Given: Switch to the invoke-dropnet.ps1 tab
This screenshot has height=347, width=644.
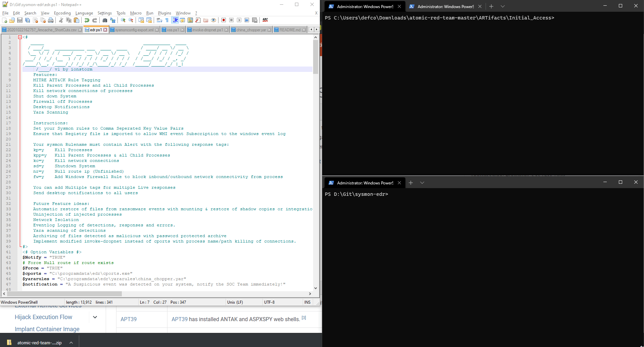Looking at the screenshot, I should [x=207, y=30].
